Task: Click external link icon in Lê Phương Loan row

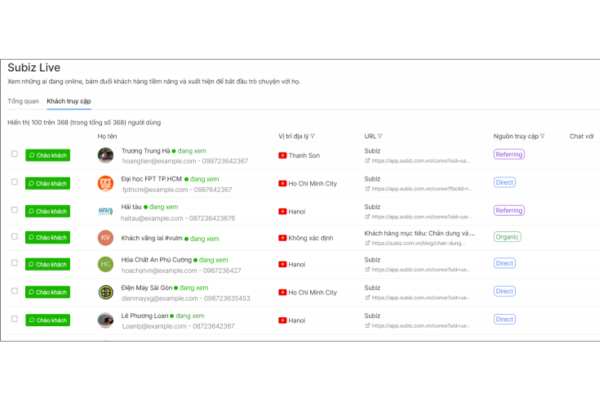Action: (367, 326)
